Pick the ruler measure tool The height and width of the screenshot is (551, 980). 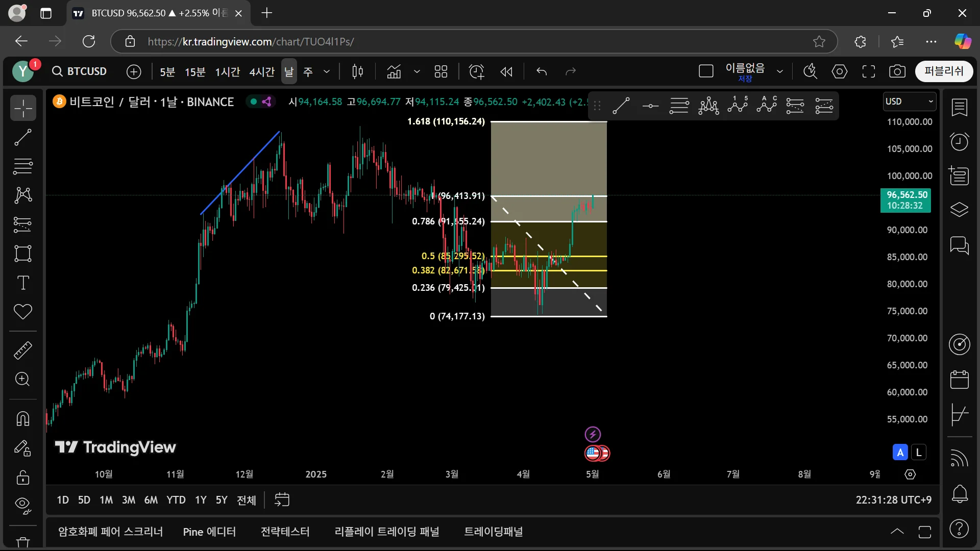tap(23, 350)
